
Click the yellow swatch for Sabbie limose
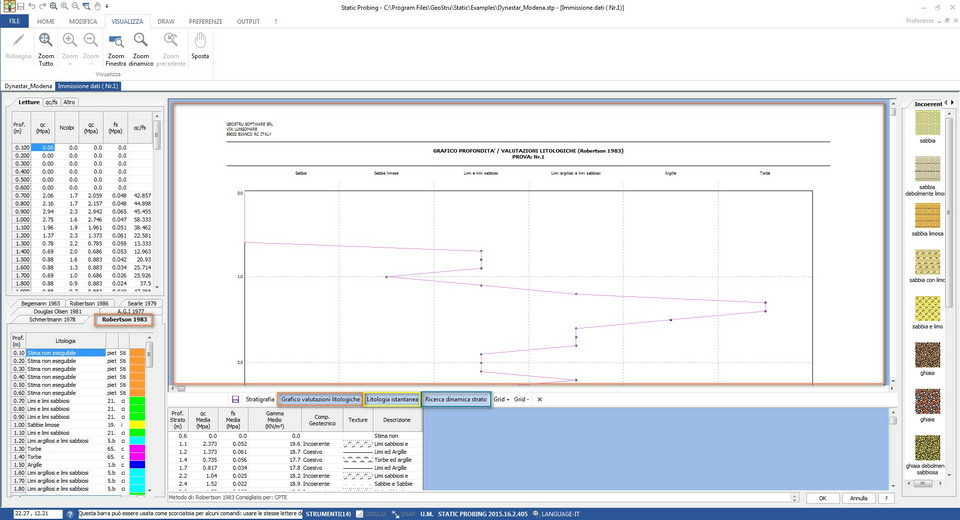137,425
